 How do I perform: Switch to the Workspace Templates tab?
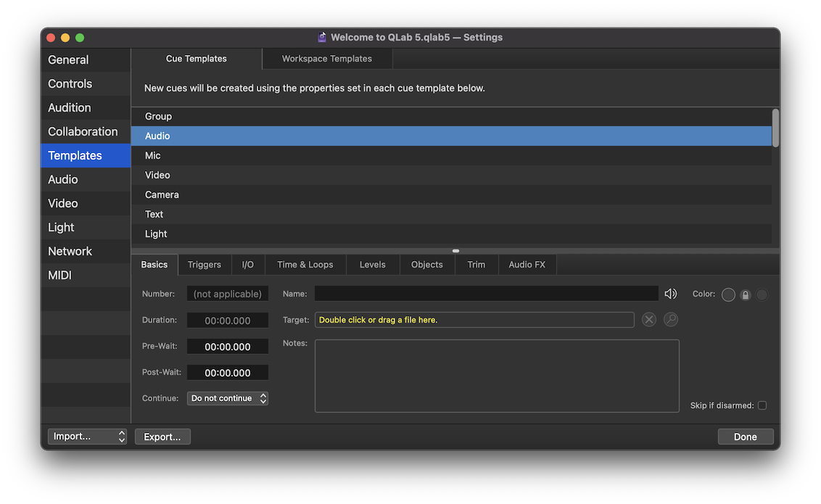[x=326, y=58]
